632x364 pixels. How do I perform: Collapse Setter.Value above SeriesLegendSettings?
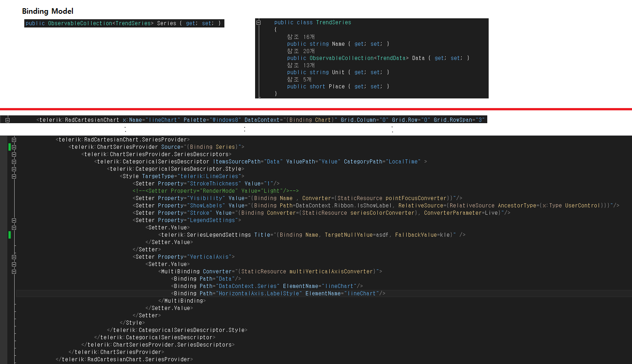click(x=14, y=228)
